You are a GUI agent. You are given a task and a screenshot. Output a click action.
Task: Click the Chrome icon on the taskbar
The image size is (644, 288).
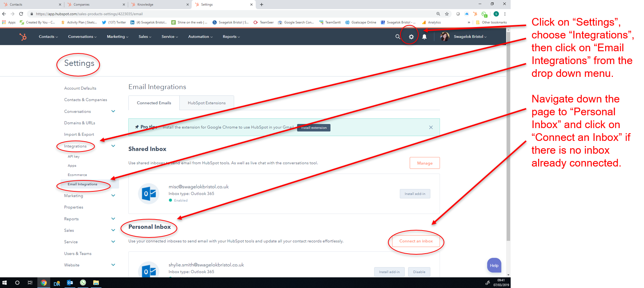point(44,283)
